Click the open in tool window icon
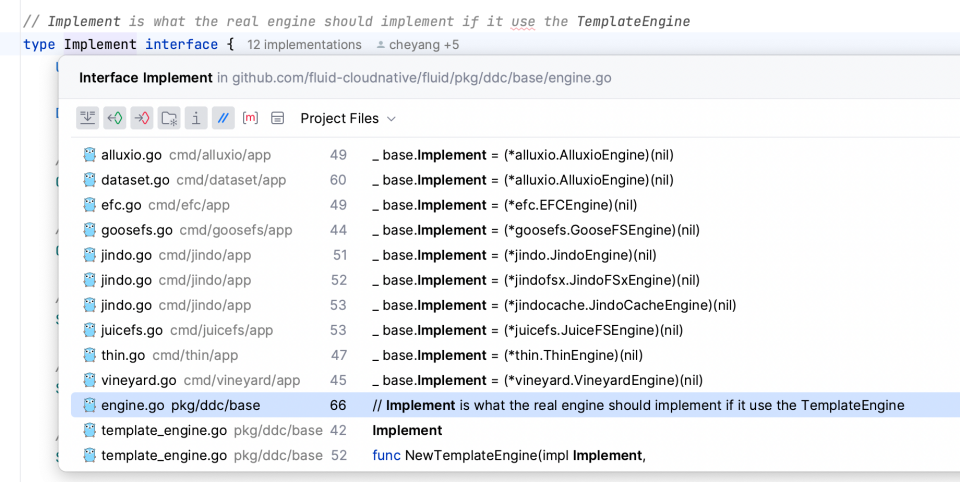 pos(278,118)
